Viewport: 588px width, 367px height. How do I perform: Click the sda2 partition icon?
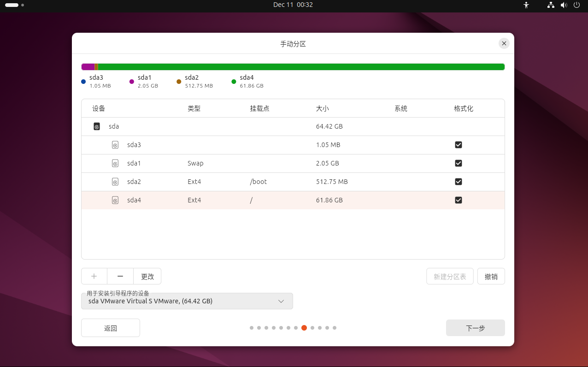[x=115, y=182]
